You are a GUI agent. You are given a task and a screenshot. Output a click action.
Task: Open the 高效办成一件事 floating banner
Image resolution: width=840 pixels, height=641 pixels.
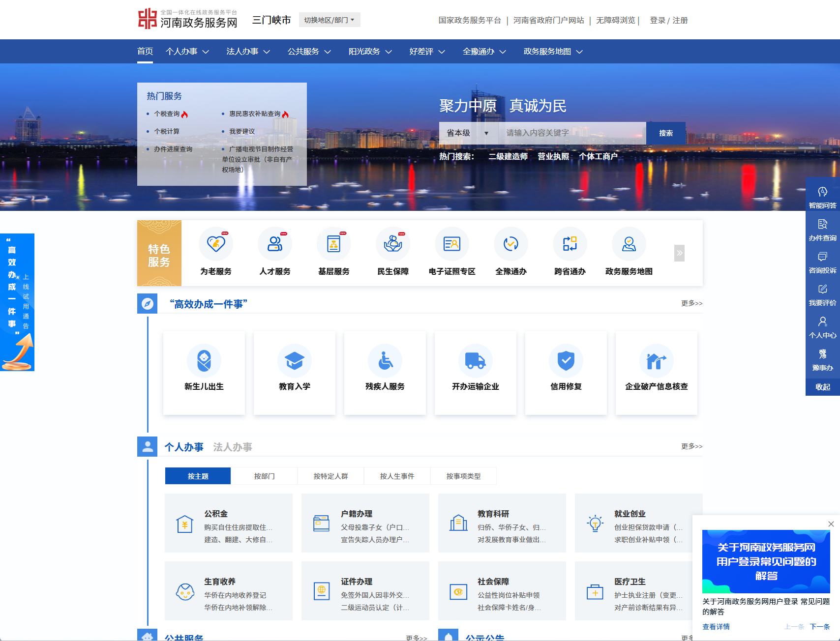[17, 302]
